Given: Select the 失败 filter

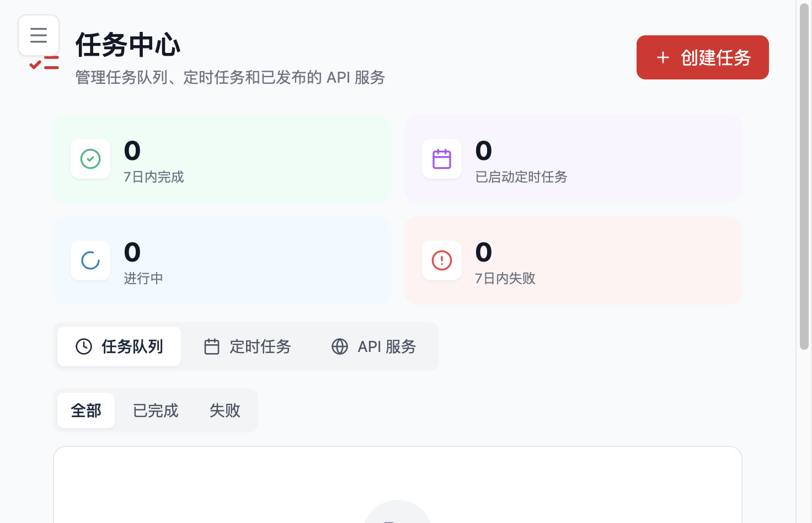Looking at the screenshot, I should [x=225, y=410].
